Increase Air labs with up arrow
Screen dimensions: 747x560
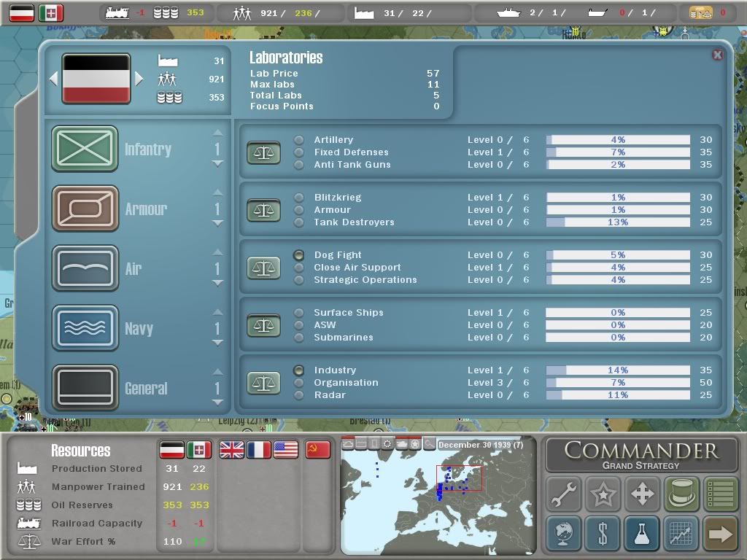coord(217,252)
